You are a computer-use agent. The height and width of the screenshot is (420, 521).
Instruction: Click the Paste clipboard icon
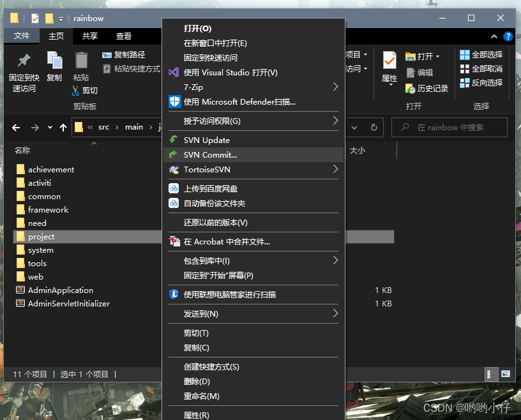click(x=81, y=60)
